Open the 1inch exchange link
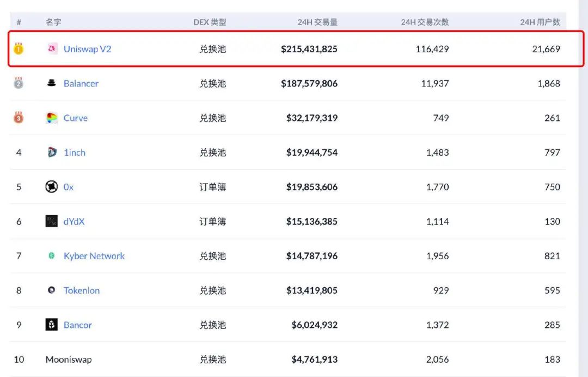 click(x=75, y=153)
